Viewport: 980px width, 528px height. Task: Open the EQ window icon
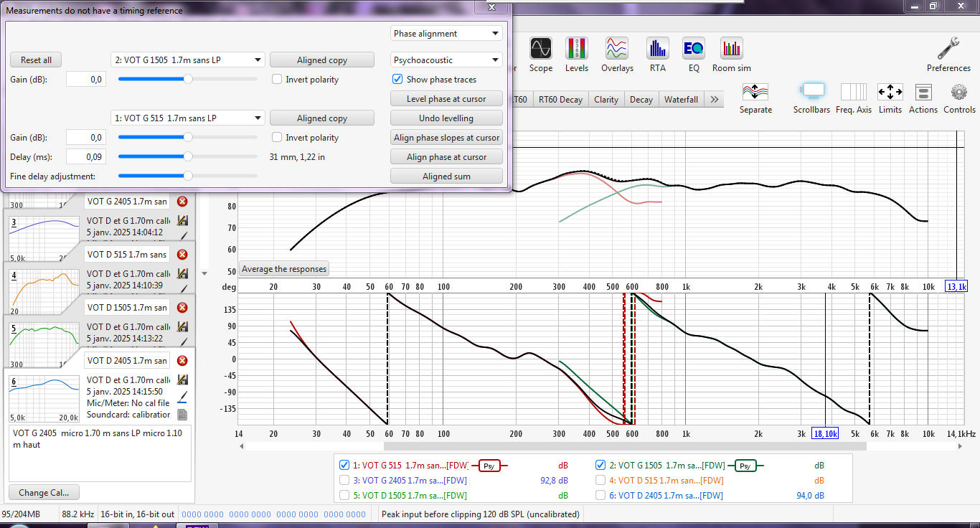click(694, 49)
